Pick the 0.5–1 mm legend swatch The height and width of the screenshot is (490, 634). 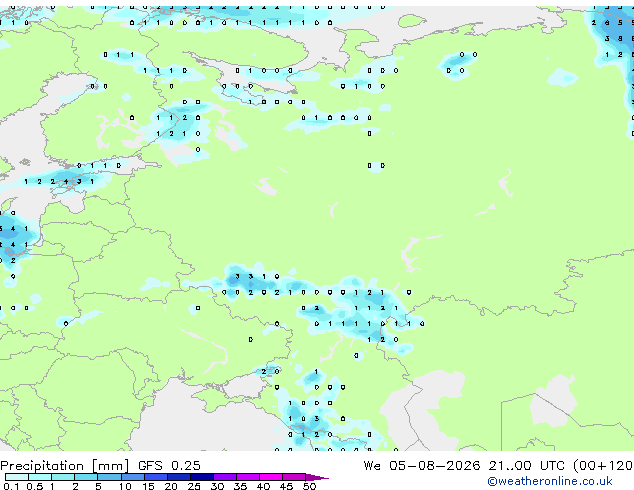pos(40,477)
